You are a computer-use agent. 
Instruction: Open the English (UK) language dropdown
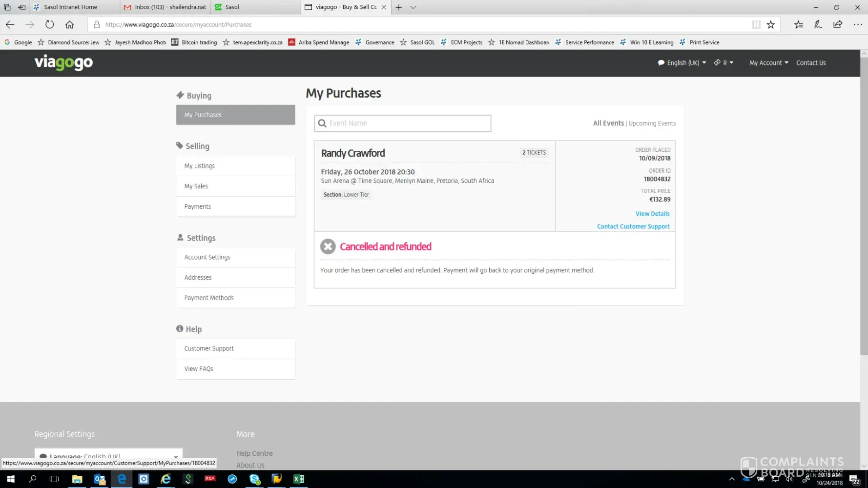[x=682, y=63]
